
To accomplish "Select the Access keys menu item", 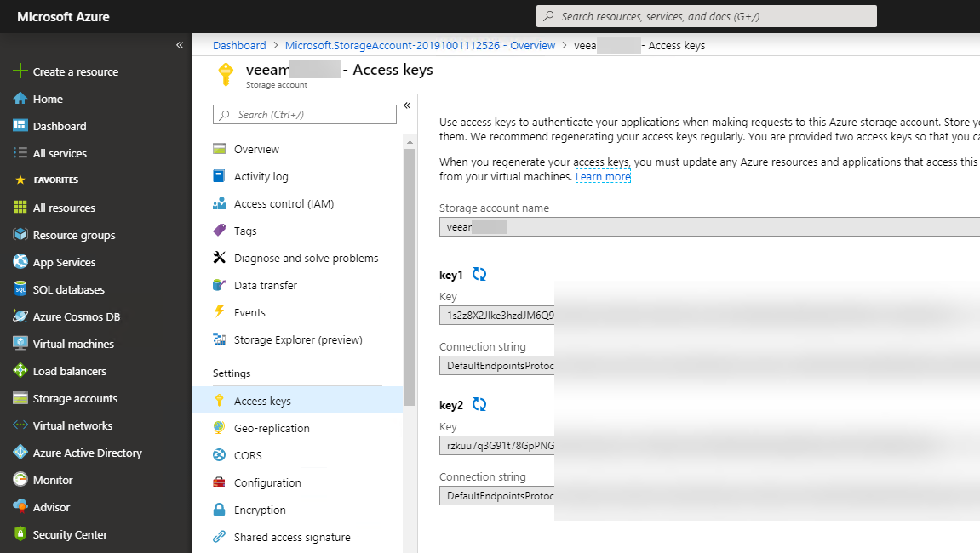I will pos(297,401).
